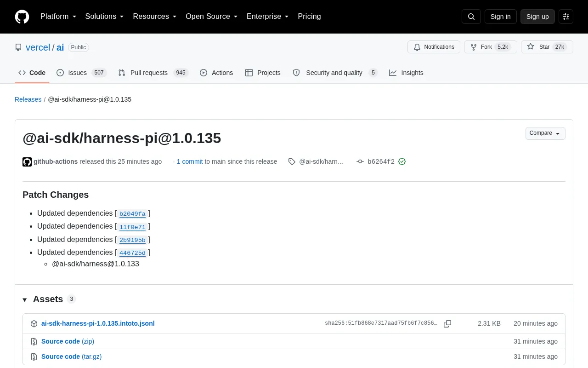Expand the Platform menu
Image resolution: width=588 pixels, height=368 pixels.
(58, 17)
